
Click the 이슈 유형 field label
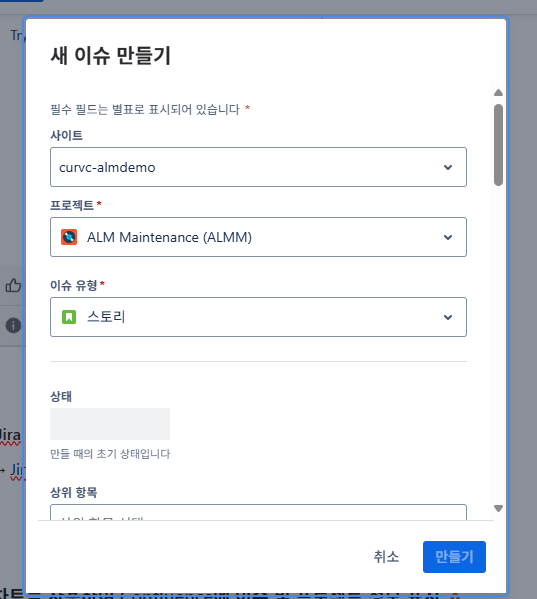[x=74, y=285]
